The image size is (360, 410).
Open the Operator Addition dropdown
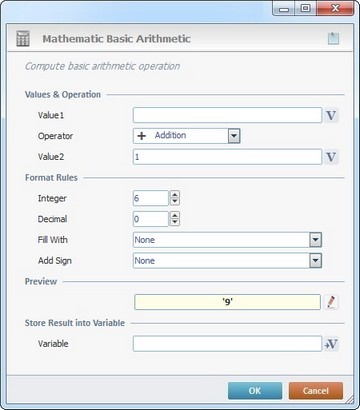[234, 136]
